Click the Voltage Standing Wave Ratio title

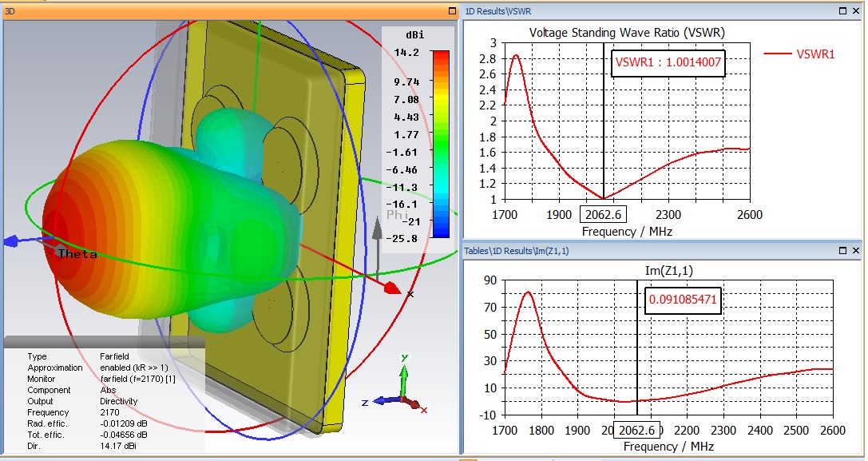click(x=627, y=33)
